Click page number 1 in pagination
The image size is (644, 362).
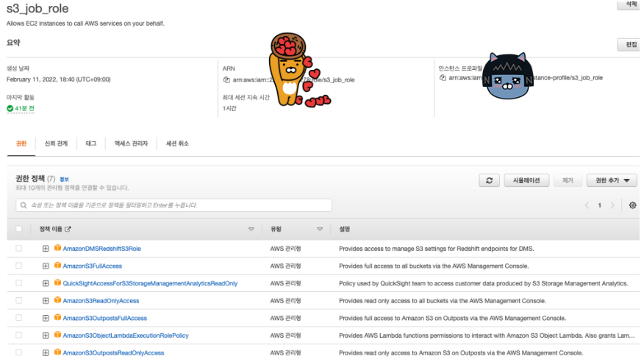[600, 205]
